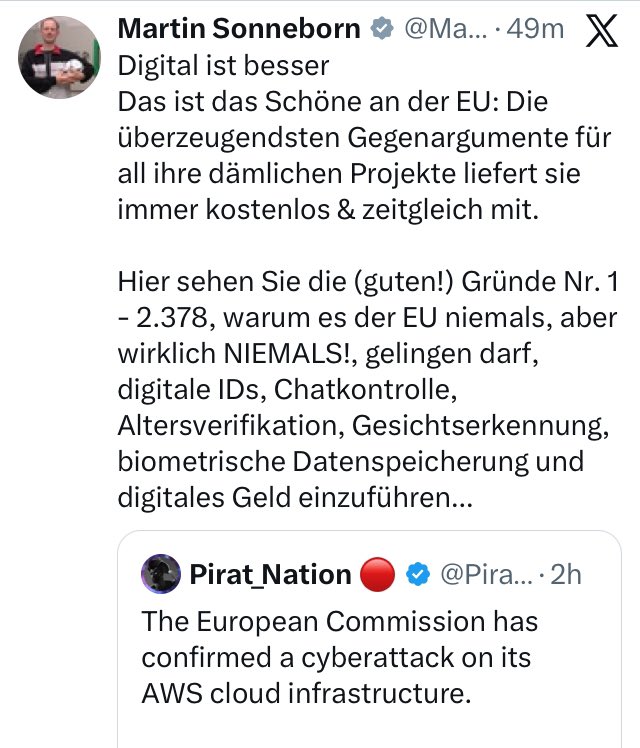Open Martin Sonneborn's profile picture
Viewport: 640px width, 748px height.
tap(58, 56)
